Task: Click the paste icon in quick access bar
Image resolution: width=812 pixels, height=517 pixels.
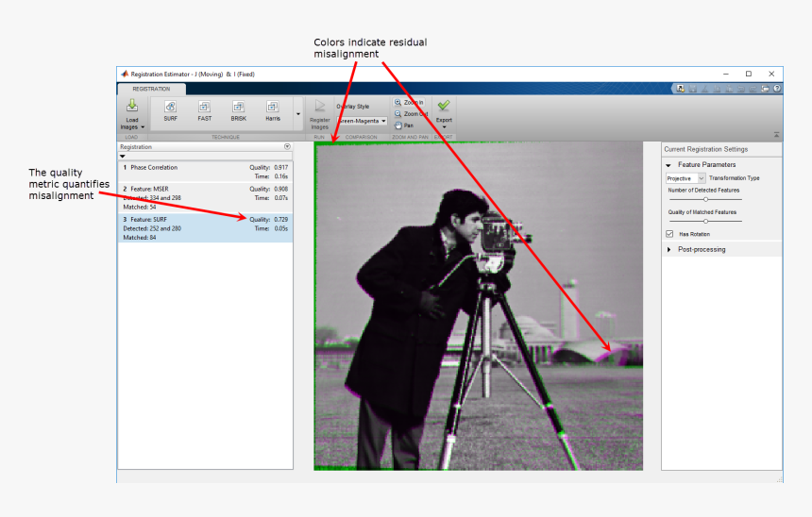Action: [729, 89]
